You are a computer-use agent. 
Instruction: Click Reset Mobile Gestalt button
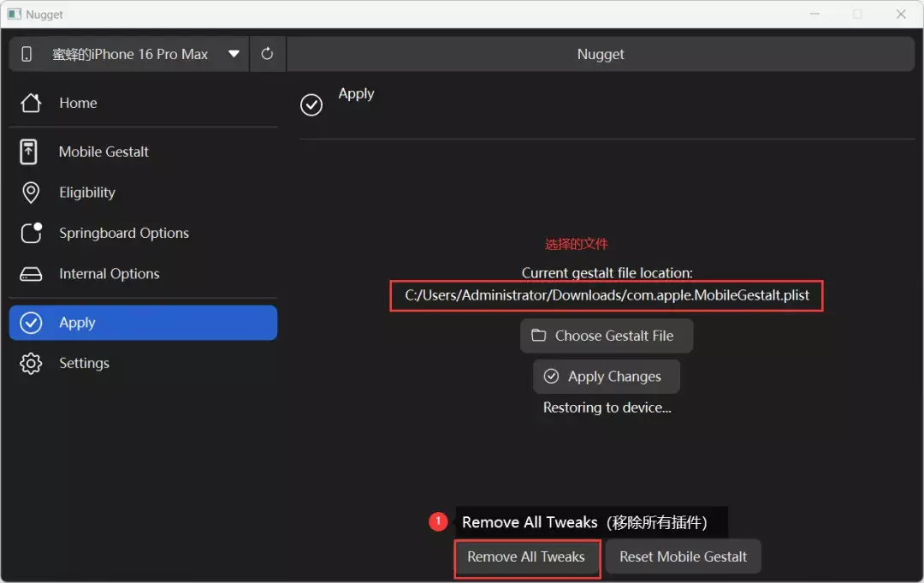[683, 557]
